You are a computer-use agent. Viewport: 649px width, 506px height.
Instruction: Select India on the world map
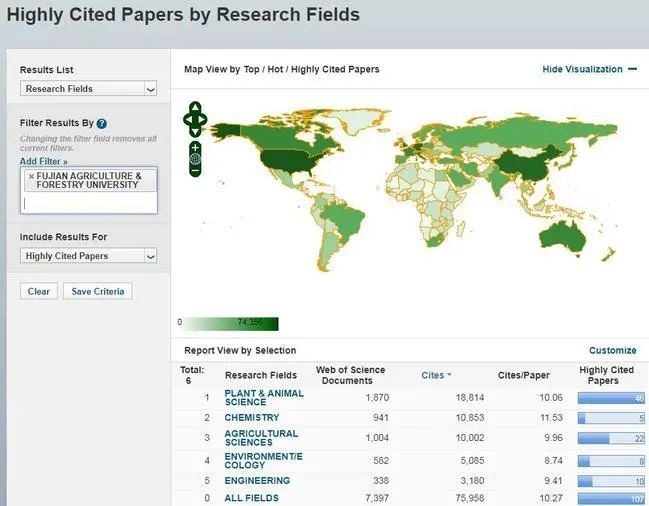coord(499,180)
